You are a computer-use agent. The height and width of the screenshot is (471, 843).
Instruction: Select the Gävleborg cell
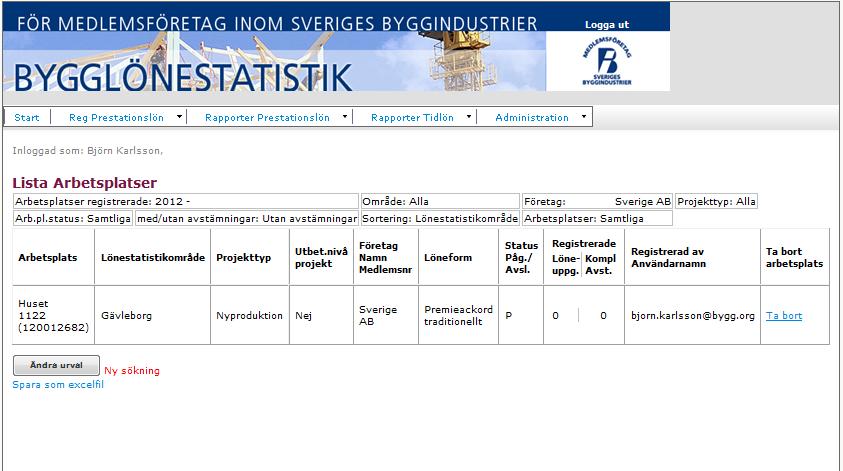153,315
